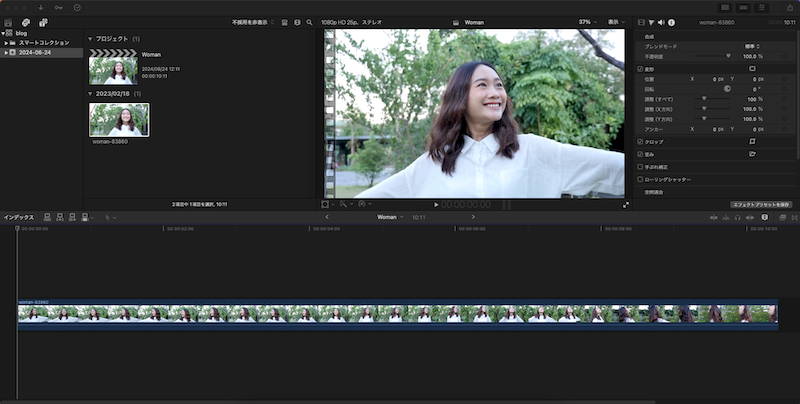Toggle solo headphones icon in timeline
The height and width of the screenshot is (404, 800).
pos(737,217)
